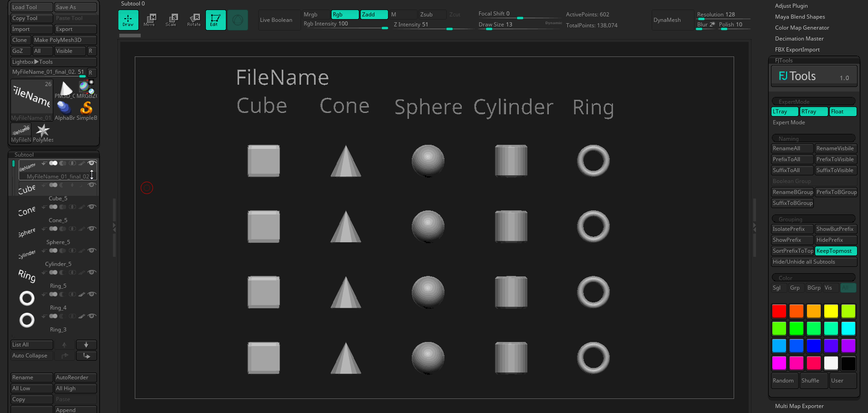
Task: Hide the Cube_5 subtool with eye icon
Action: point(92,185)
